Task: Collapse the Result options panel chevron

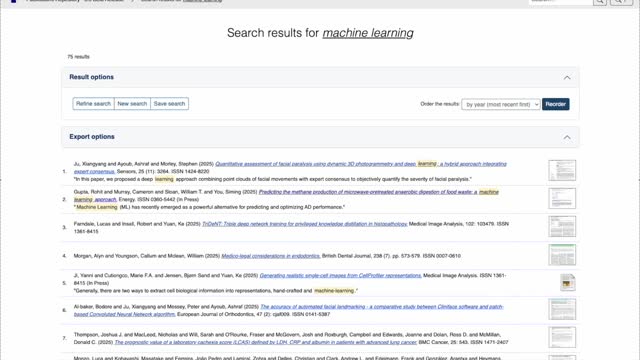Action: (x=567, y=78)
